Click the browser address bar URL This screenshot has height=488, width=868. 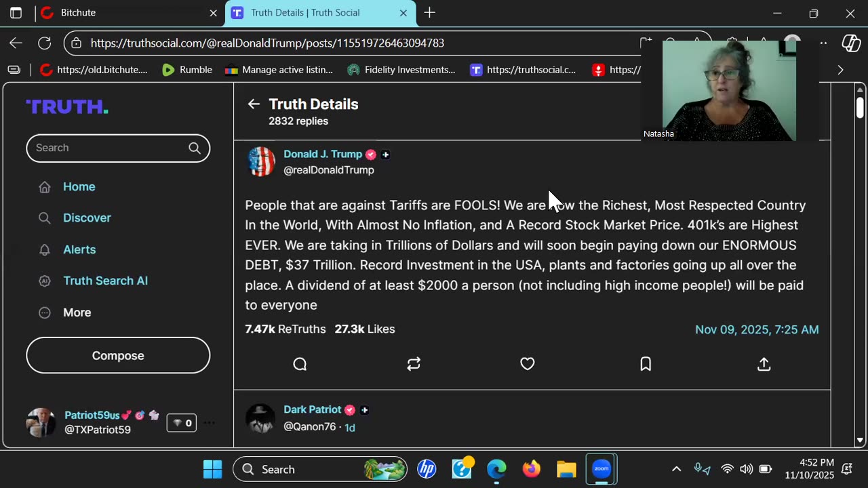(x=267, y=43)
